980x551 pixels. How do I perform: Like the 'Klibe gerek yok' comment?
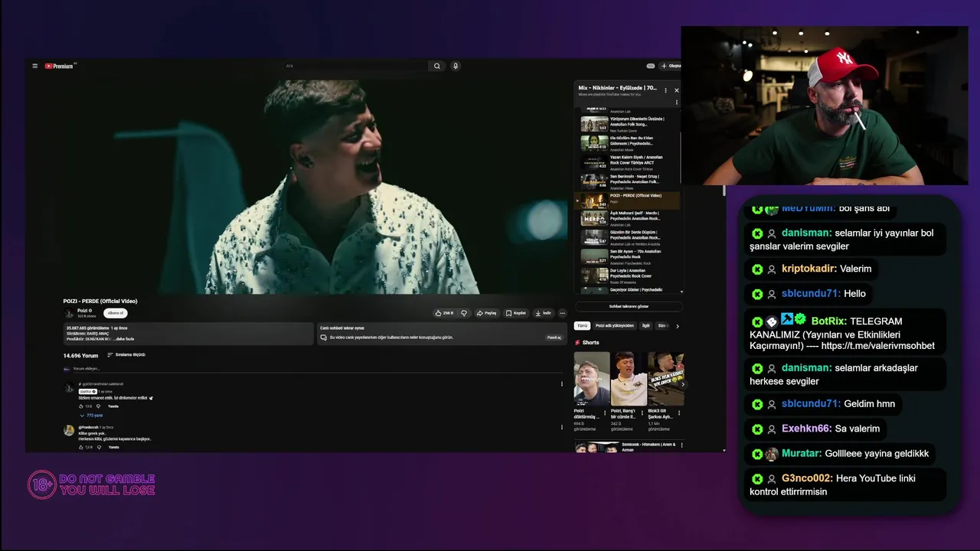[81, 447]
